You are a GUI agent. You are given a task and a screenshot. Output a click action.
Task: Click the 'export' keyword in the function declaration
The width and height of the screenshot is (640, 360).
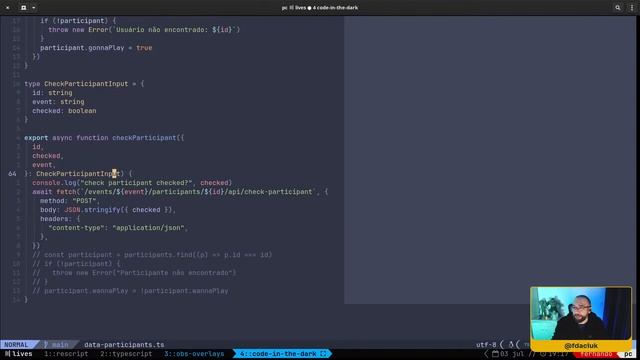pos(36,138)
